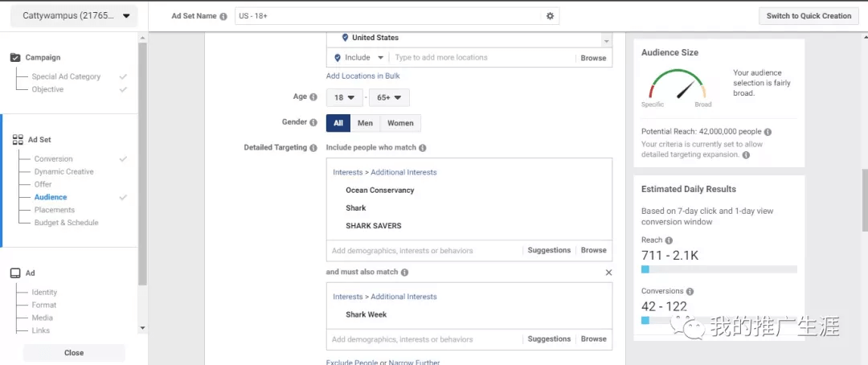
Task: Click the info icon beside Age label
Action: tap(313, 97)
